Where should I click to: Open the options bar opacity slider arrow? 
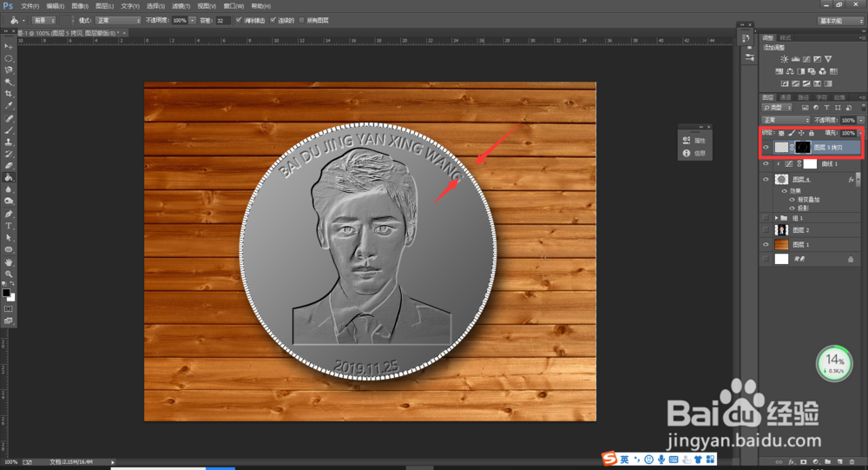(192, 21)
